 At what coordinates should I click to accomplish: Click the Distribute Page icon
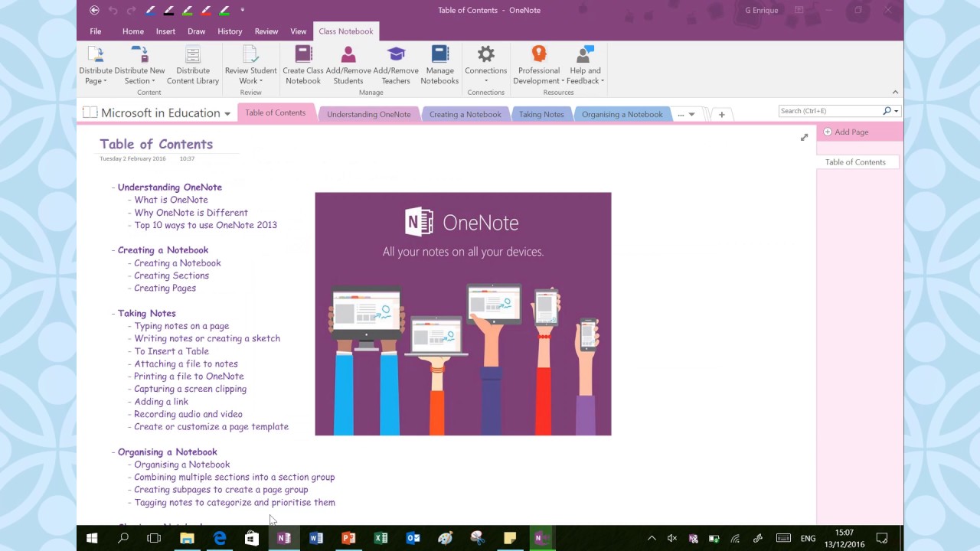pyautogui.click(x=96, y=54)
